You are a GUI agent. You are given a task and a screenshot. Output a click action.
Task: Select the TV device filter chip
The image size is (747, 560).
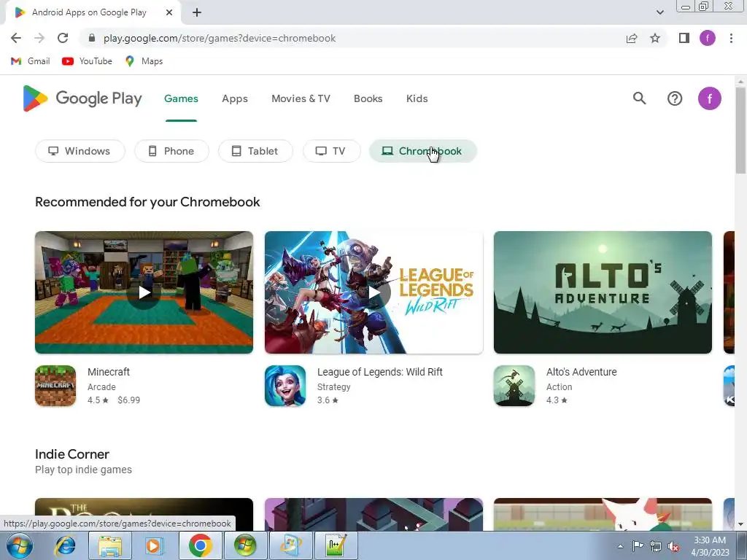click(x=332, y=151)
